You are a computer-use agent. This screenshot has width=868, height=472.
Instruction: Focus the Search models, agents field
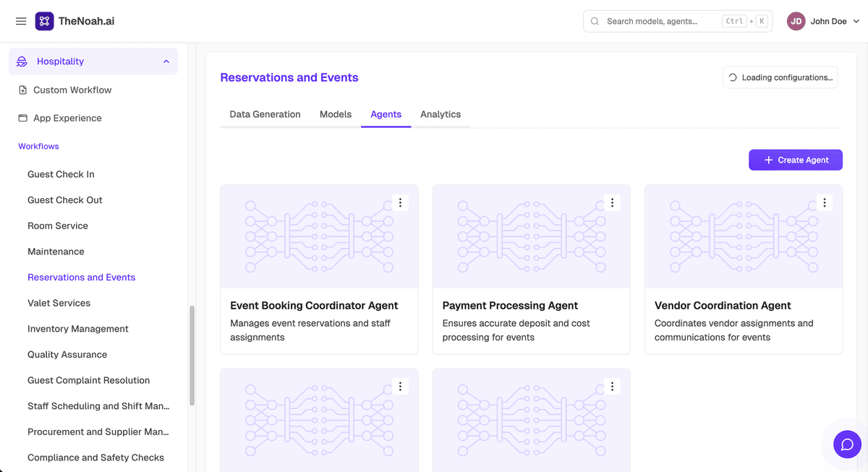[678, 21]
